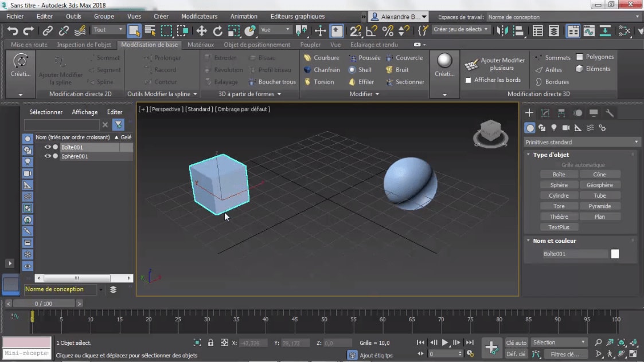This screenshot has width=644, height=362.
Task: Open the Hierarchy panel tab icon
Action: click(x=561, y=113)
